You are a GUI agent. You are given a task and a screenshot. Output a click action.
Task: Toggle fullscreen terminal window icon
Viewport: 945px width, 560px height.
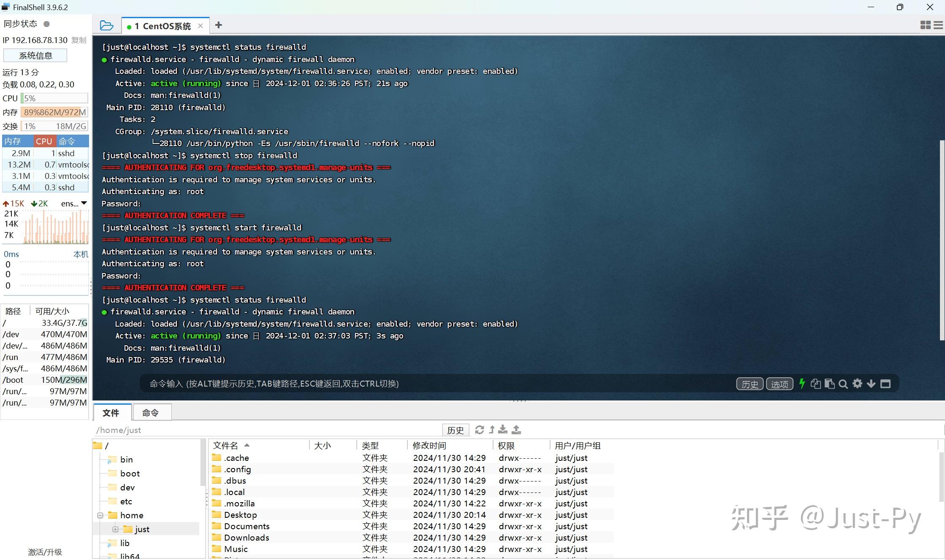[x=885, y=384]
